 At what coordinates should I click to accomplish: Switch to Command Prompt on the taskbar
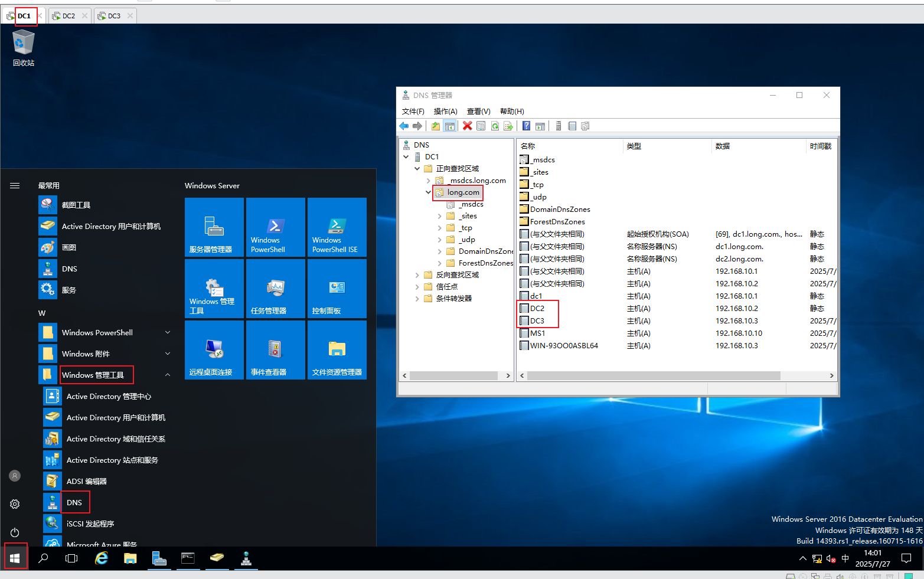(x=188, y=558)
